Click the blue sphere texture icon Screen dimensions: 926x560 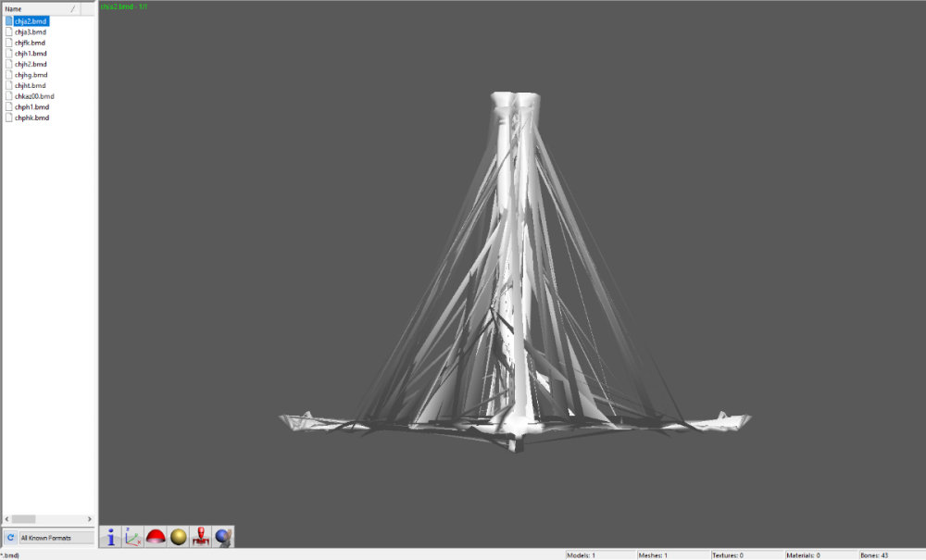click(223, 537)
